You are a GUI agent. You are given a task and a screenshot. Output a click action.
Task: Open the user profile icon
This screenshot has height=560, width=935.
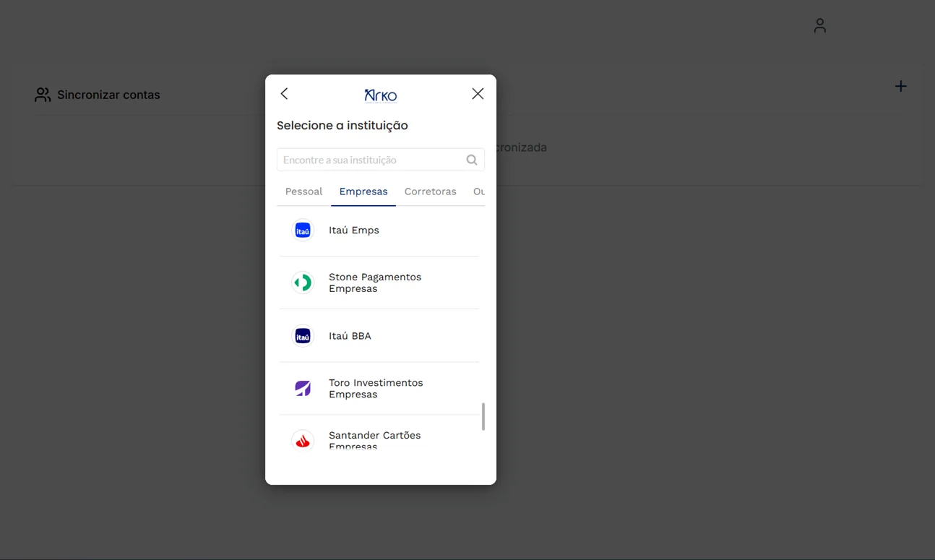coord(819,26)
